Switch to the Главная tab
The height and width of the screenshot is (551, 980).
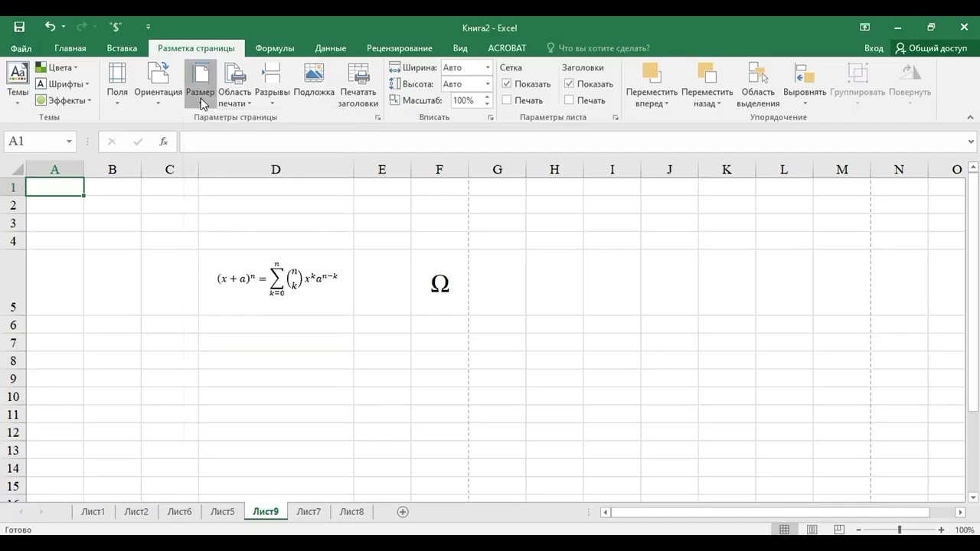[70, 48]
